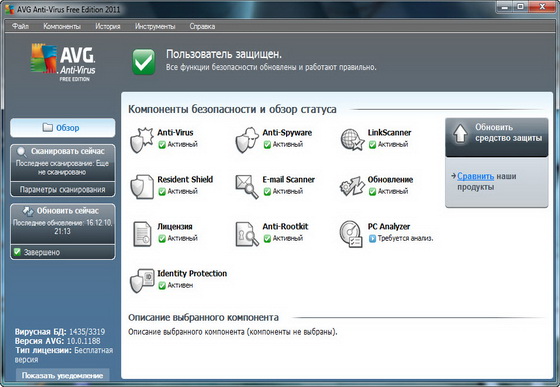Click the Параметры сканирования button
This screenshot has width=560, height=387.
[62, 189]
